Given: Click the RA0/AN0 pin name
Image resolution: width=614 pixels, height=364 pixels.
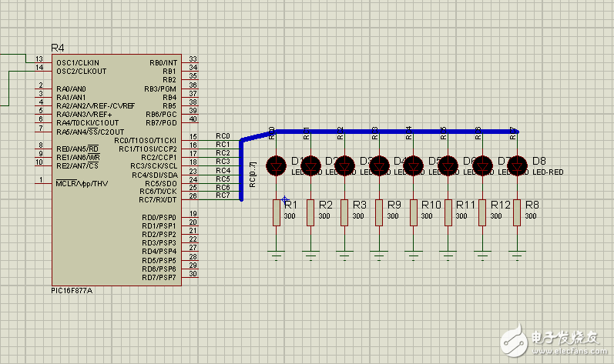Looking at the screenshot, I should pyautogui.click(x=72, y=88).
